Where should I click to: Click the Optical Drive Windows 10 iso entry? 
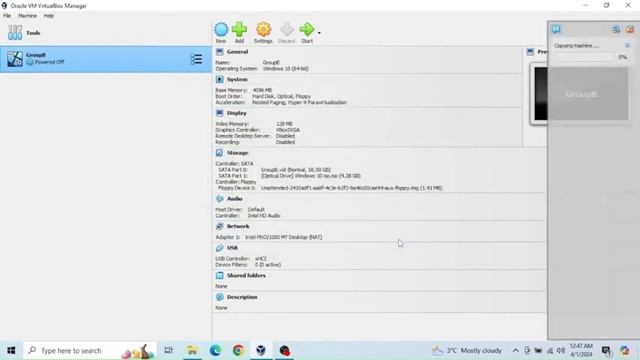(x=310, y=176)
